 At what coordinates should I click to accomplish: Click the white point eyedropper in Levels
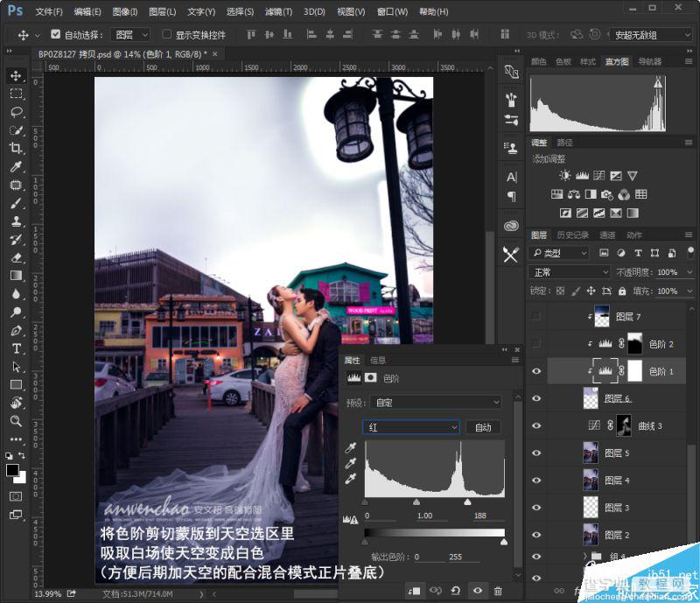pos(351,479)
